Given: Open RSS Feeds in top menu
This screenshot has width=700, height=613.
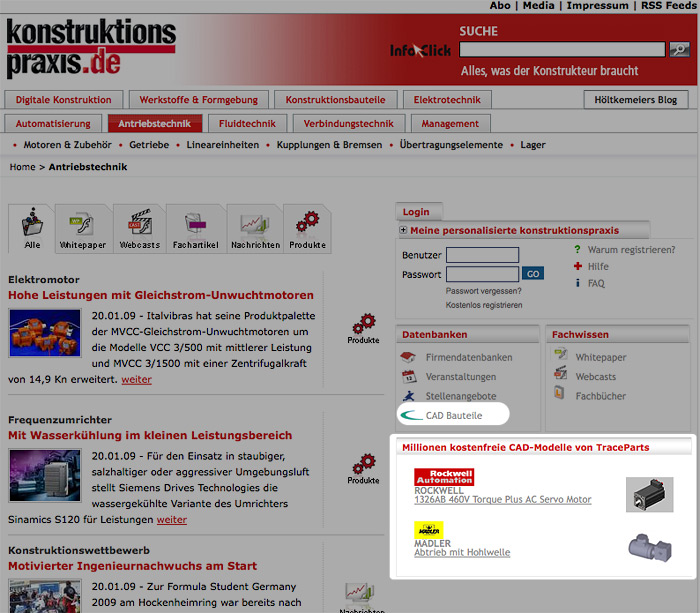Looking at the screenshot, I should pos(669,6).
